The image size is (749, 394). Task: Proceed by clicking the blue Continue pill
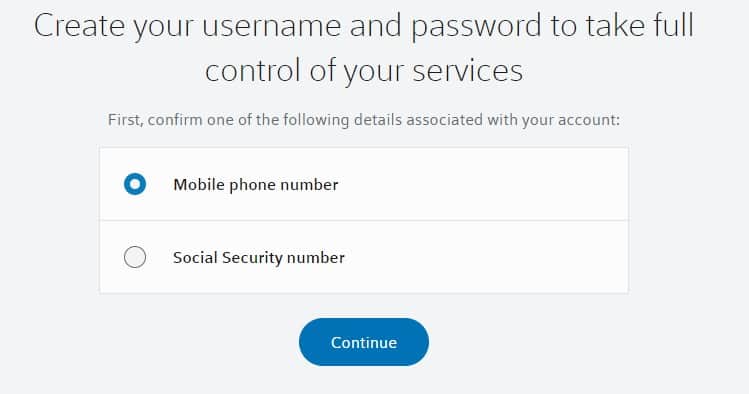coord(364,342)
